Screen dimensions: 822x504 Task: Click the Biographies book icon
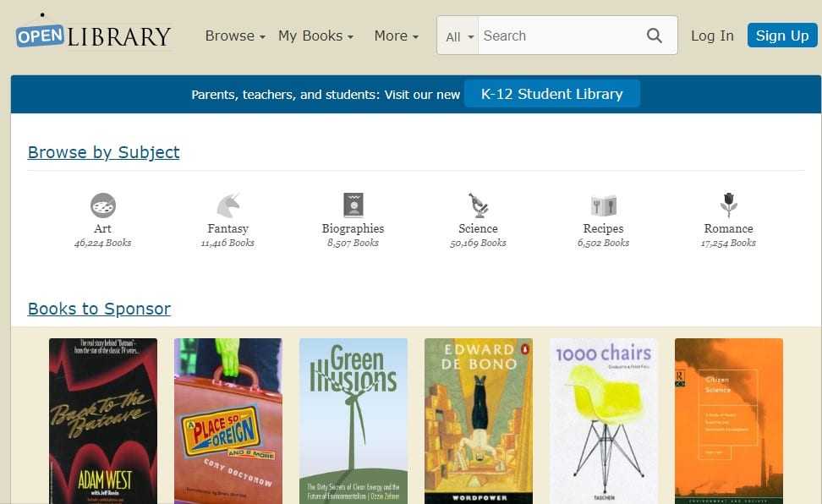point(353,205)
